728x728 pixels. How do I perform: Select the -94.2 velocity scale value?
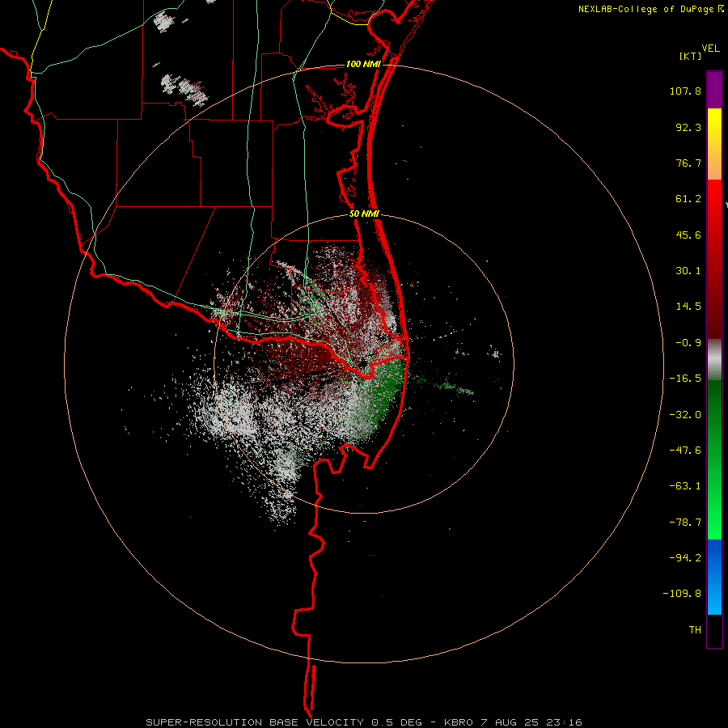(685, 558)
